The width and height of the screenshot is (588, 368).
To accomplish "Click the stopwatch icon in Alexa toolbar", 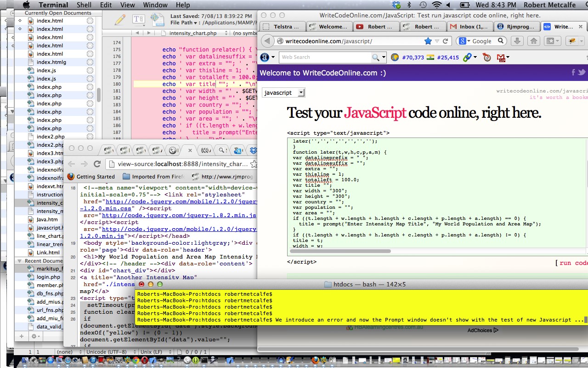I will (x=487, y=57).
